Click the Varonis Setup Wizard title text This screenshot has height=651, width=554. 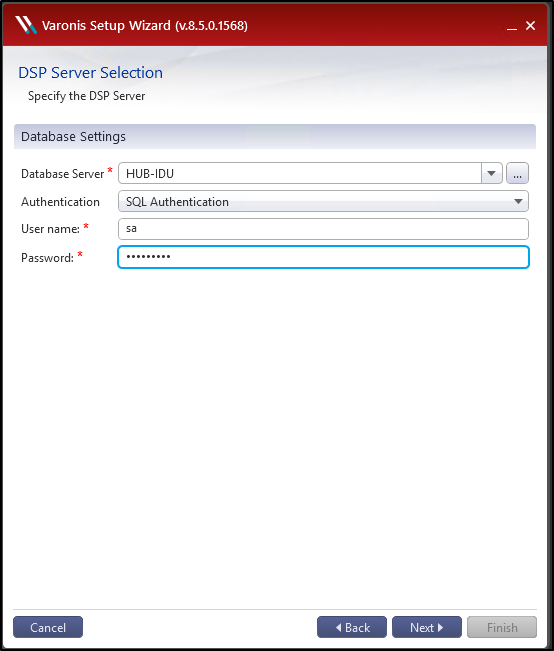[145, 26]
